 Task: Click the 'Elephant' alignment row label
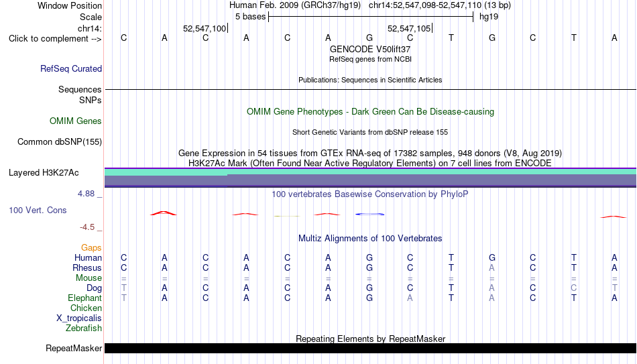click(x=85, y=298)
